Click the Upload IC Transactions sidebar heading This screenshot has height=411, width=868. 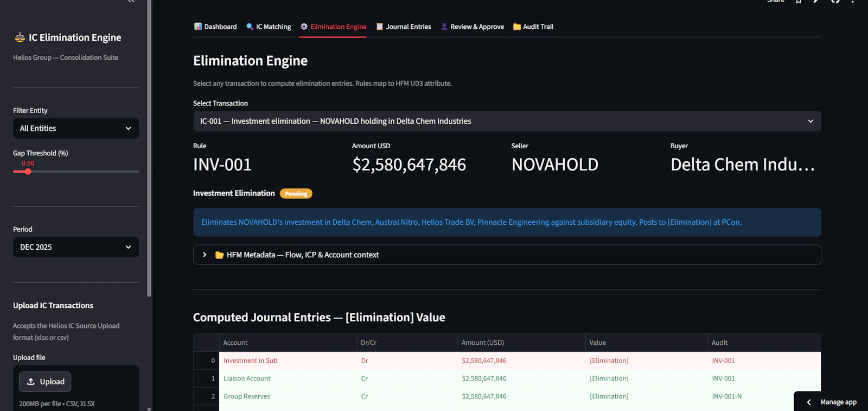53,306
